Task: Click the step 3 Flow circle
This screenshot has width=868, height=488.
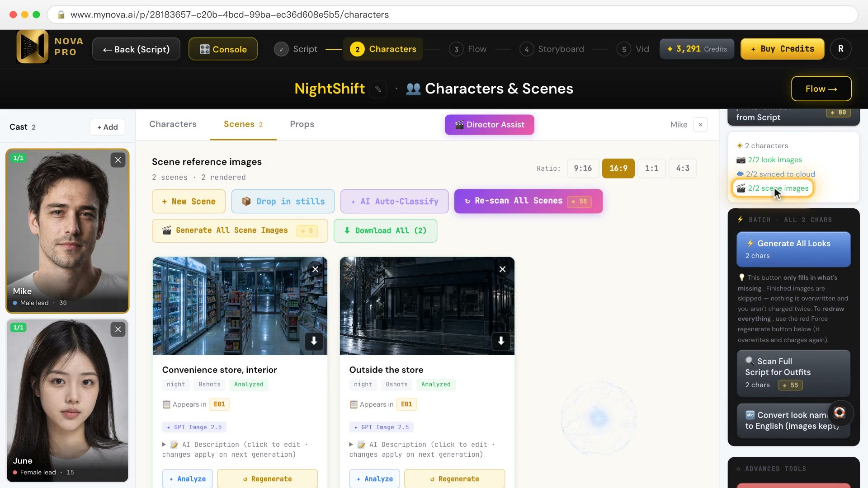Action: (456, 49)
